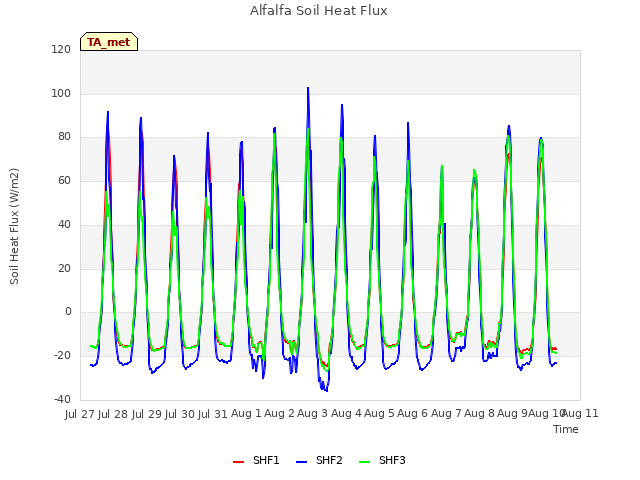Select the chart title Alfalfa Soil Heat Flux
640x480 pixels.
(319, 10)
